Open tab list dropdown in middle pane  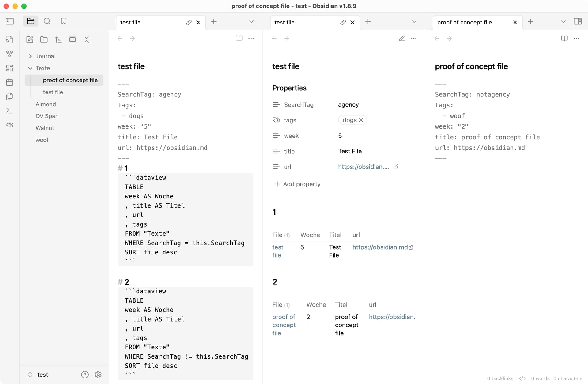coord(414,21)
